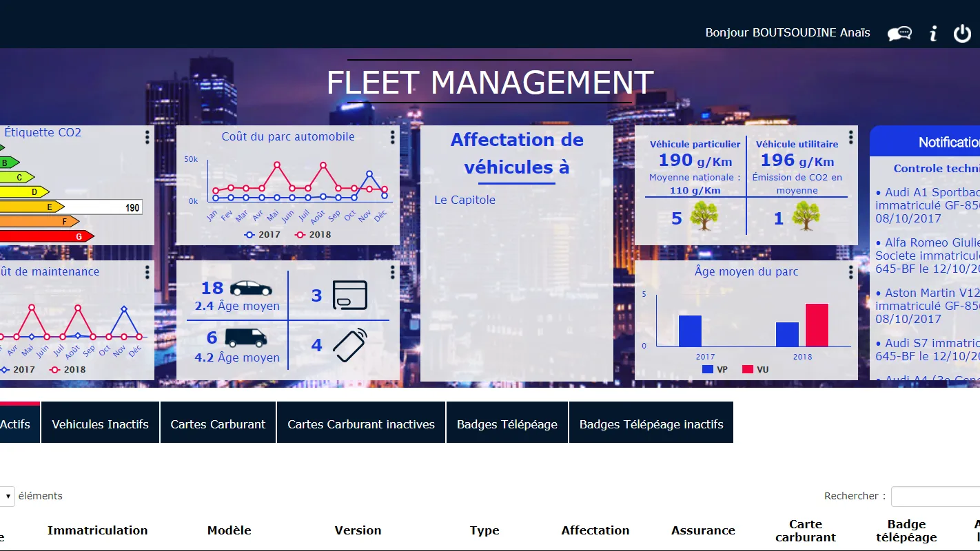Toggle 2018 legend in maintenance chart

pos(68,369)
